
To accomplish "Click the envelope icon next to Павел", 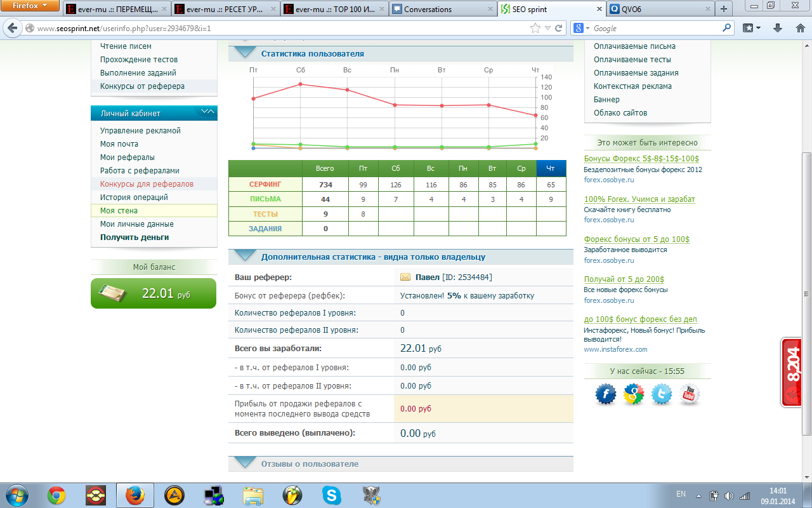I will pos(405,277).
